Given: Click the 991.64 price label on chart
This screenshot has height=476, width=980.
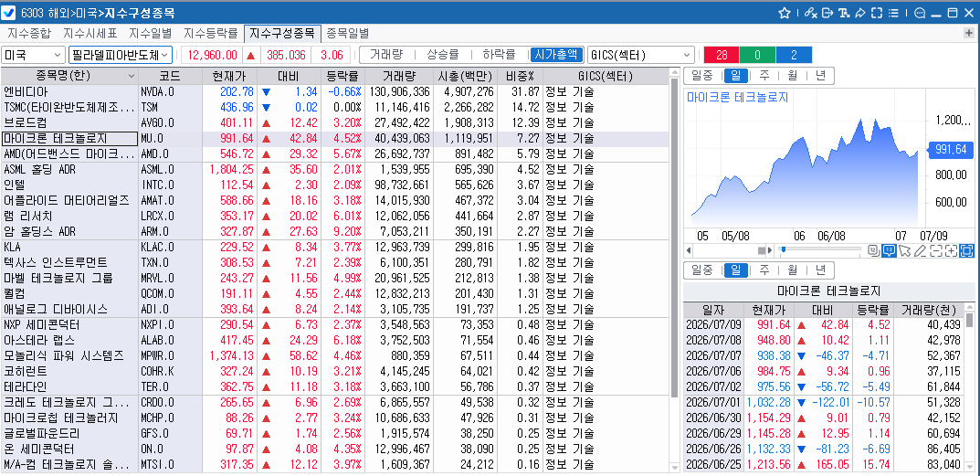Looking at the screenshot, I should pyautogui.click(x=952, y=150).
